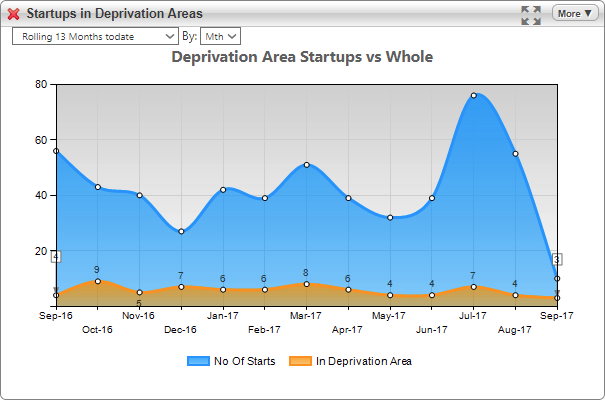Click the Oct-16 orange point labeled 9
Screen dimensions: 605x400
click(x=98, y=281)
